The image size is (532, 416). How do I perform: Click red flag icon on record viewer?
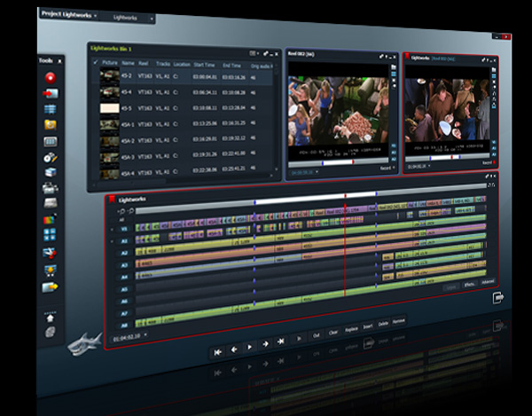tap(407, 56)
